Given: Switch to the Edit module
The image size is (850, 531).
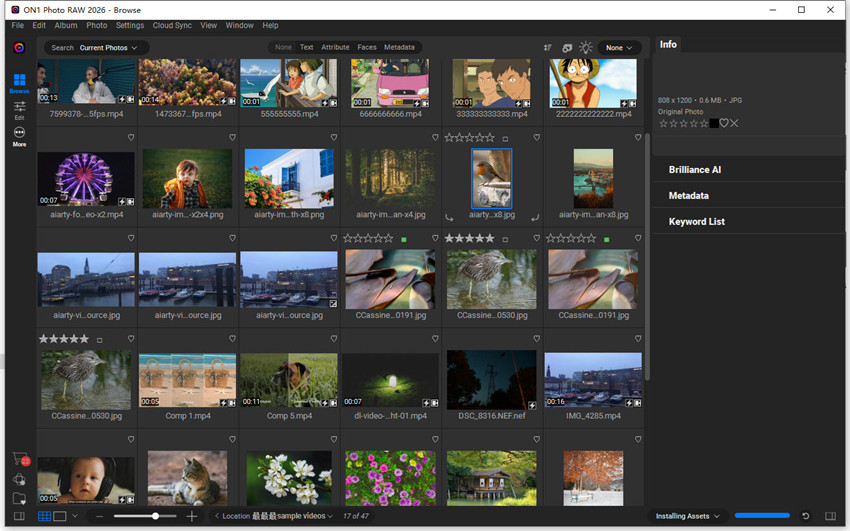Looking at the screenshot, I should point(20,110).
